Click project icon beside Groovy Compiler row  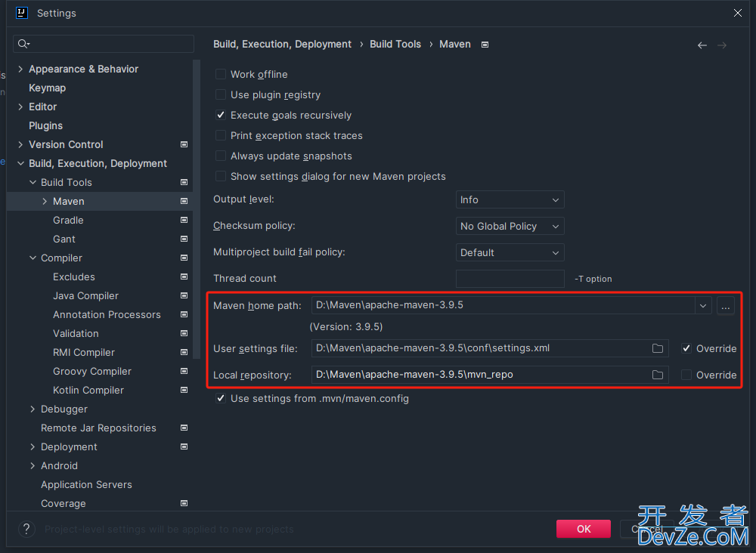(x=184, y=371)
